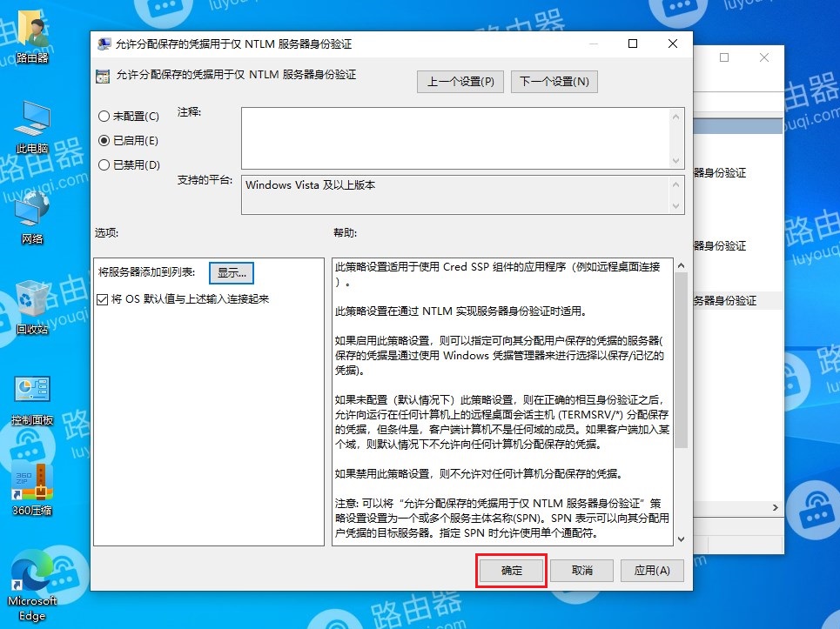Click the 显示... button
840x629 pixels.
[x=232, y=272]
